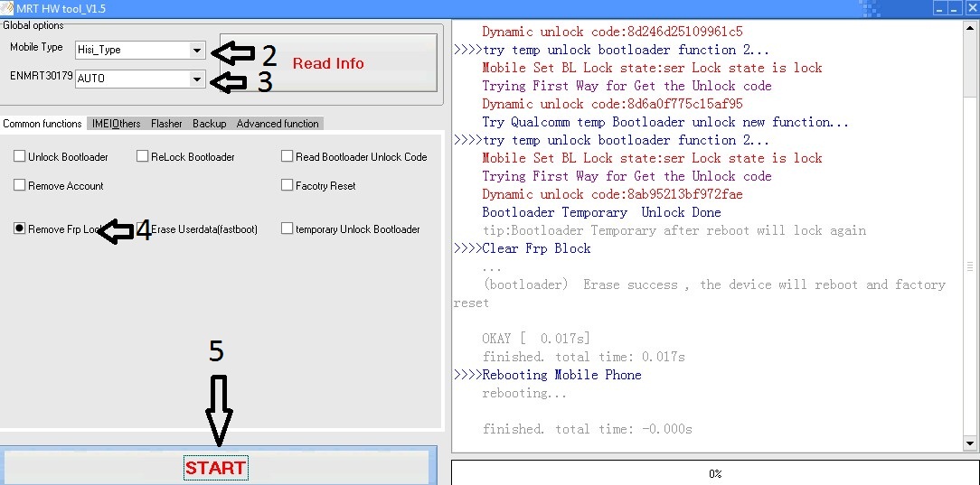Click 'Dynamic unlock code:8ab95213bf972fae' line

point(613,194)
